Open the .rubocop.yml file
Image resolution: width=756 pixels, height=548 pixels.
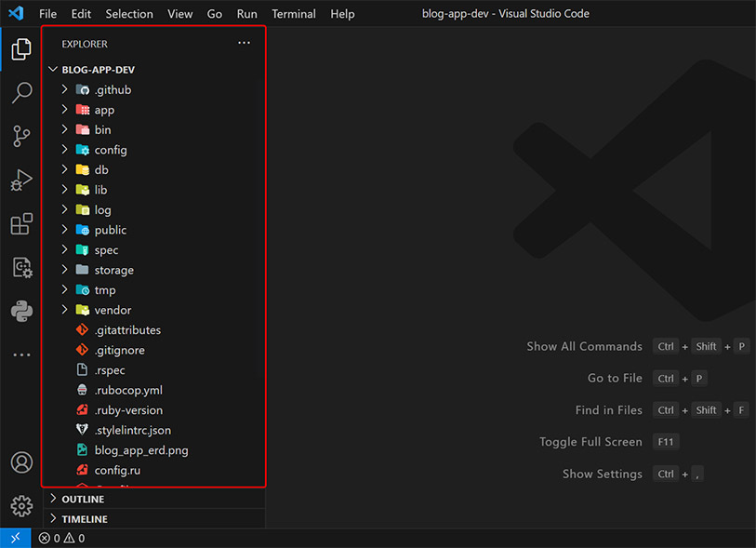[128, 390]
